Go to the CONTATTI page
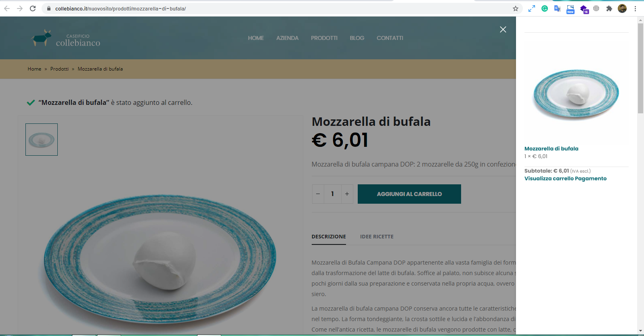 coord(390,38)
